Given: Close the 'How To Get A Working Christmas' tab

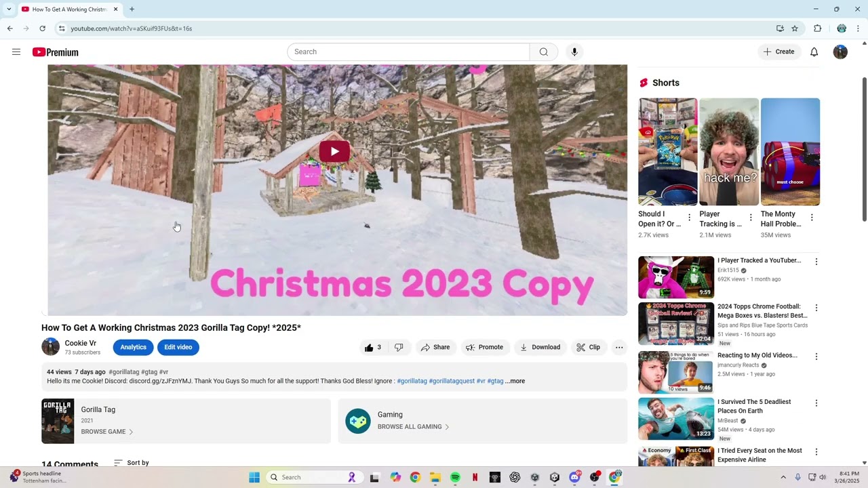Looking at the screenshot, I should point(115,9).
